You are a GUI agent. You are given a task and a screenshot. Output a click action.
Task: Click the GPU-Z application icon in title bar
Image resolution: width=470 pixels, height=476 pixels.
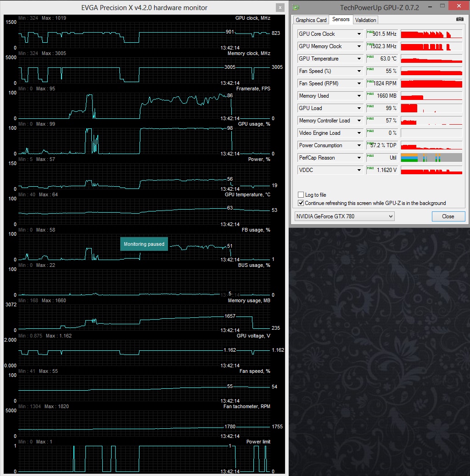coord(296,7)
